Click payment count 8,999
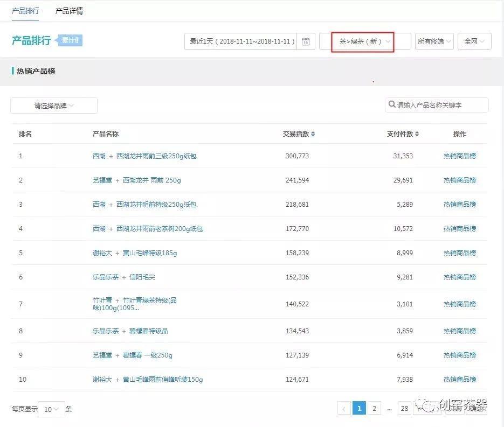This screenshot has width=504, height=427. (405, 253)
